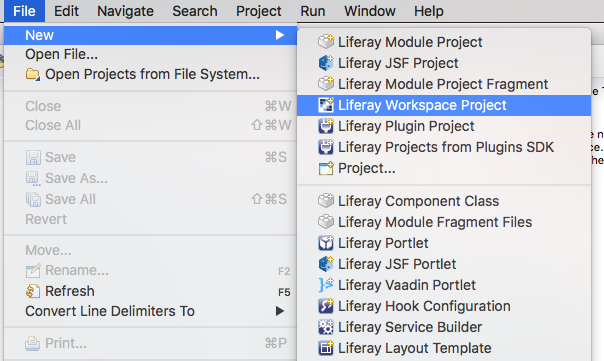Click the Liferay Module Fragment Files icon

point(326,222)
